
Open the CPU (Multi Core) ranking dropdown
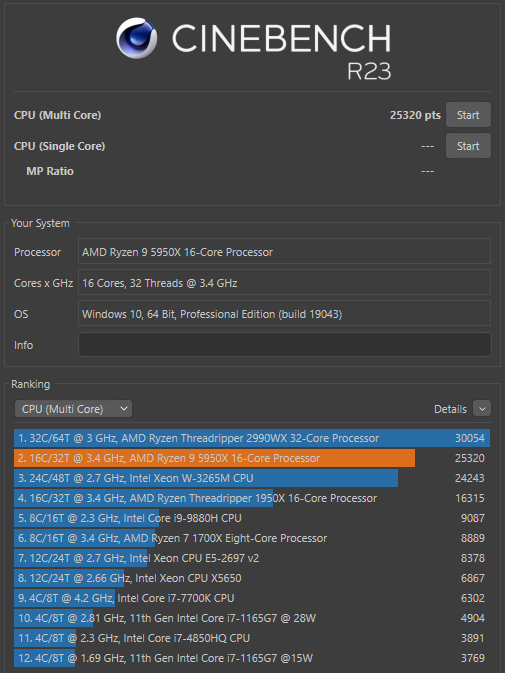click(x=73, y=409)
